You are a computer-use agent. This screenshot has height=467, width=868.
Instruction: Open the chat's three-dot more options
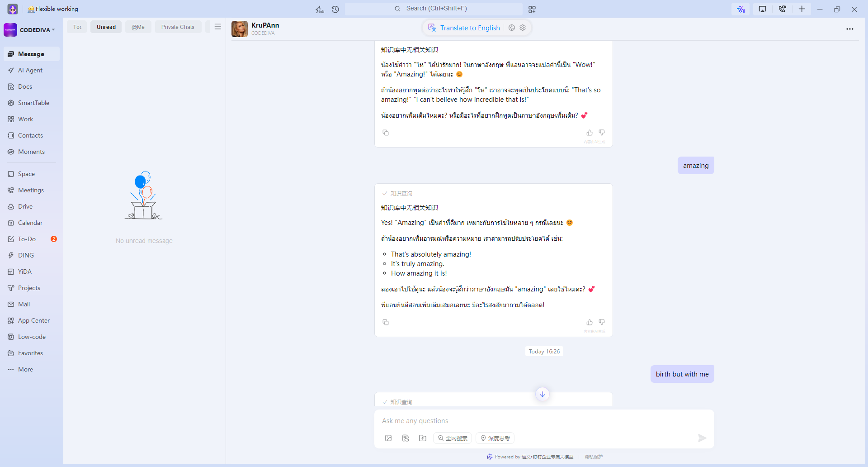[x=849, y=29]
